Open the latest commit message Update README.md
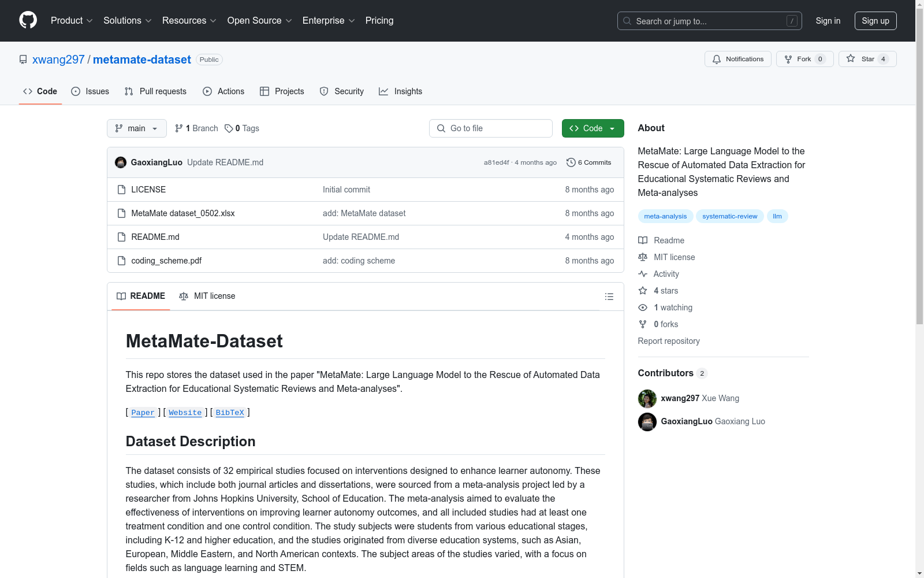The image size is (924, 578). (x=225, y=162)
